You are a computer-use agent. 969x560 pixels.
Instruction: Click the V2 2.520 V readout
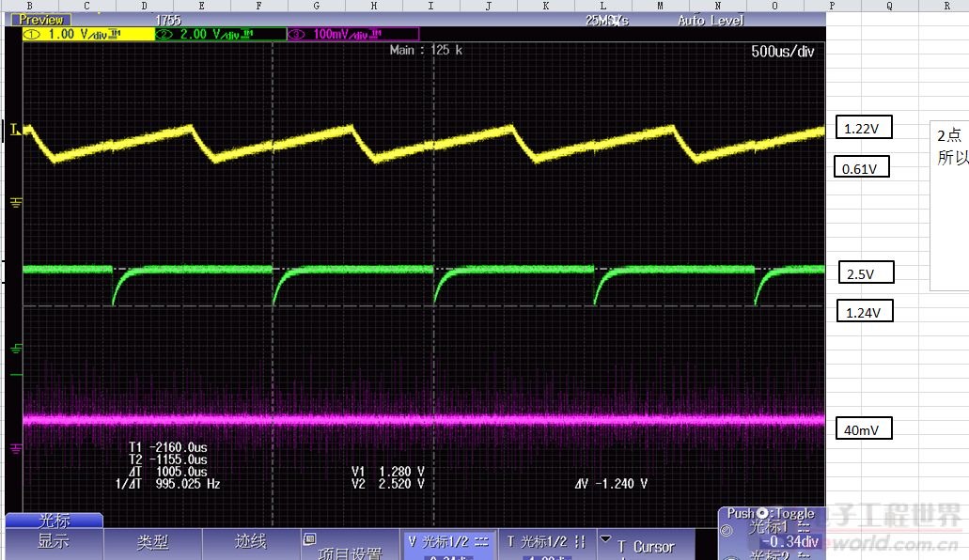pos(388,484)
